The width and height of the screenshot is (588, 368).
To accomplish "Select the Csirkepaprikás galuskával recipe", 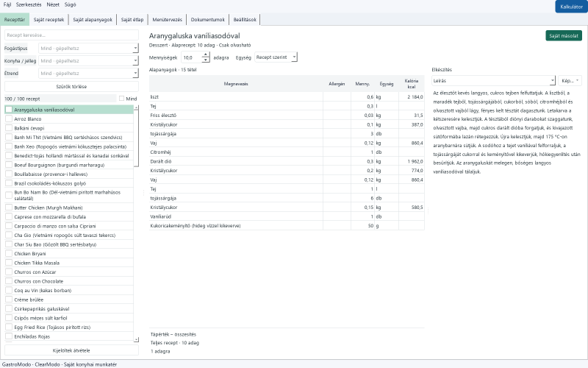I will coord(69,308).
